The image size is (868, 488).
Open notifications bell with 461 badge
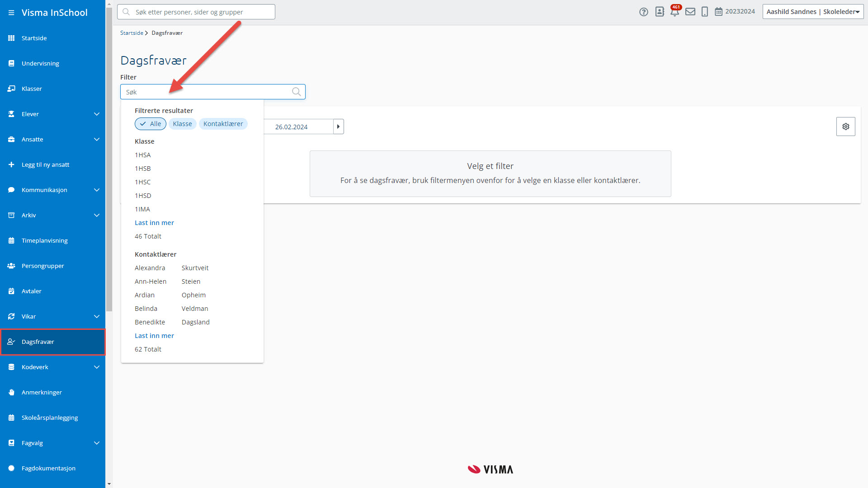click(675, 11)
